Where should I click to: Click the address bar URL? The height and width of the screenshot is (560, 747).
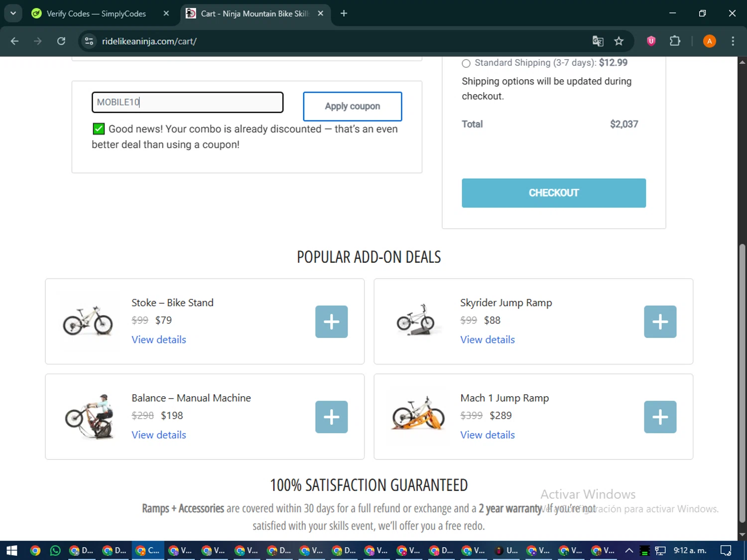click(149, 41)
